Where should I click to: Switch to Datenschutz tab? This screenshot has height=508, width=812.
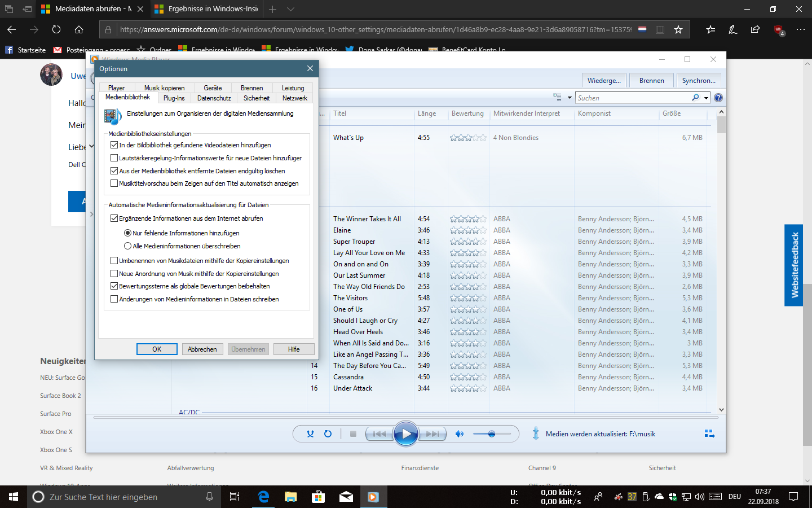coord(214,98)
